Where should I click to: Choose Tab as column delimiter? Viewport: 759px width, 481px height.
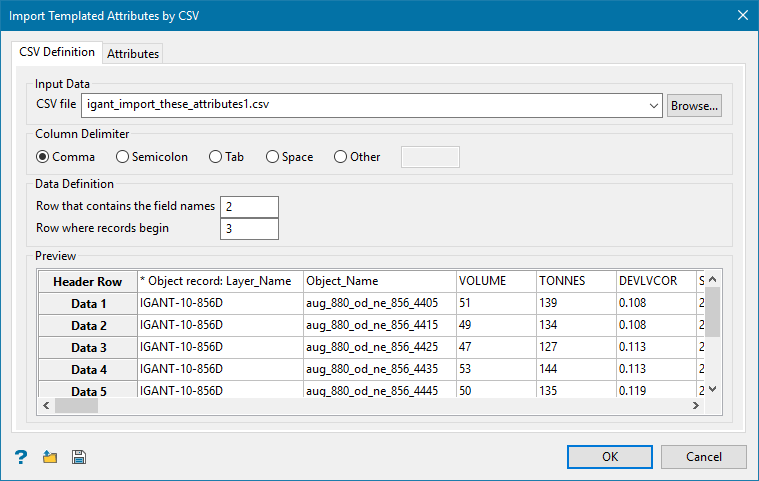[x=215, y=157]
